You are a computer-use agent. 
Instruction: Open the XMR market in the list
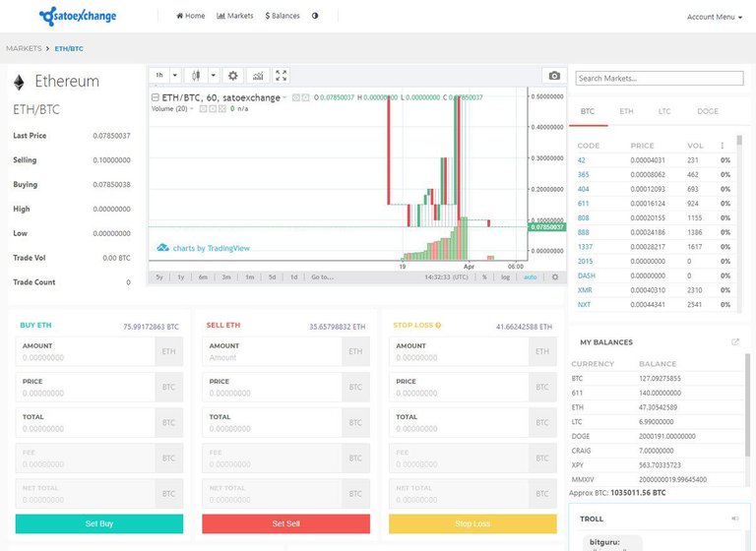(x=585, y=290)
